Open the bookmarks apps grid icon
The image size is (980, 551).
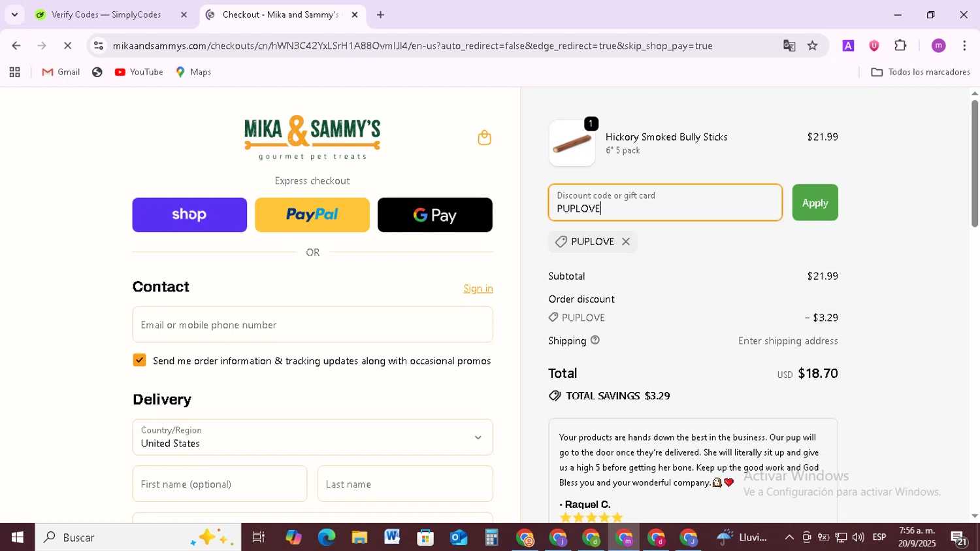[14, 72]
